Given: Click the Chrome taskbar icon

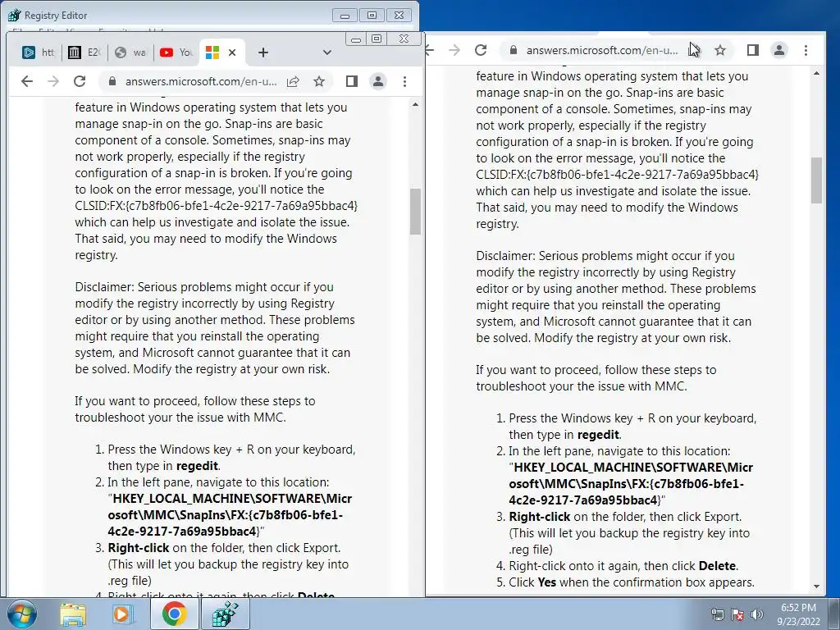Looking at the screenshot, I should pos(174,614).
